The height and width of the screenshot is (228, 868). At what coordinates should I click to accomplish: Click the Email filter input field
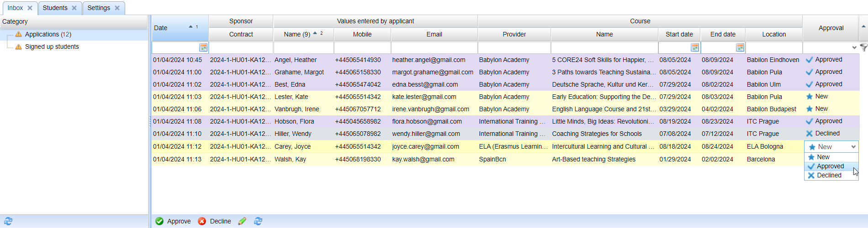coord(434,47)
